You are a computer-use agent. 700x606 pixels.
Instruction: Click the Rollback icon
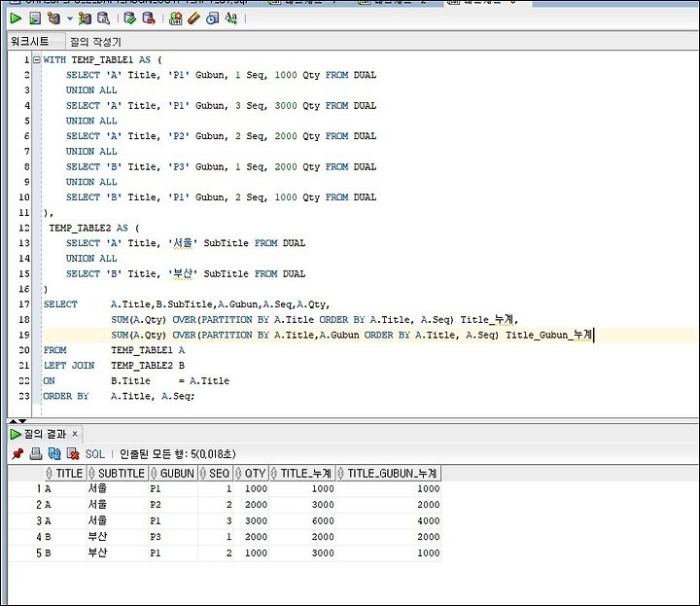(148, 18)
